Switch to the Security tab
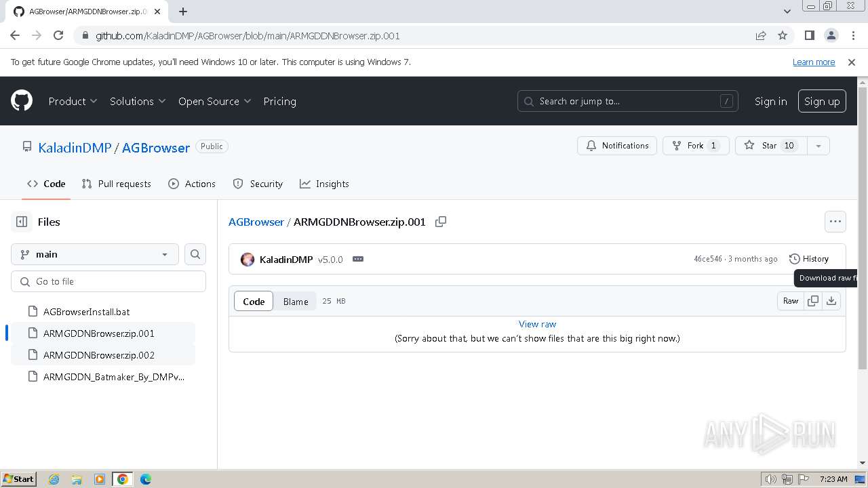 [258, 184]
